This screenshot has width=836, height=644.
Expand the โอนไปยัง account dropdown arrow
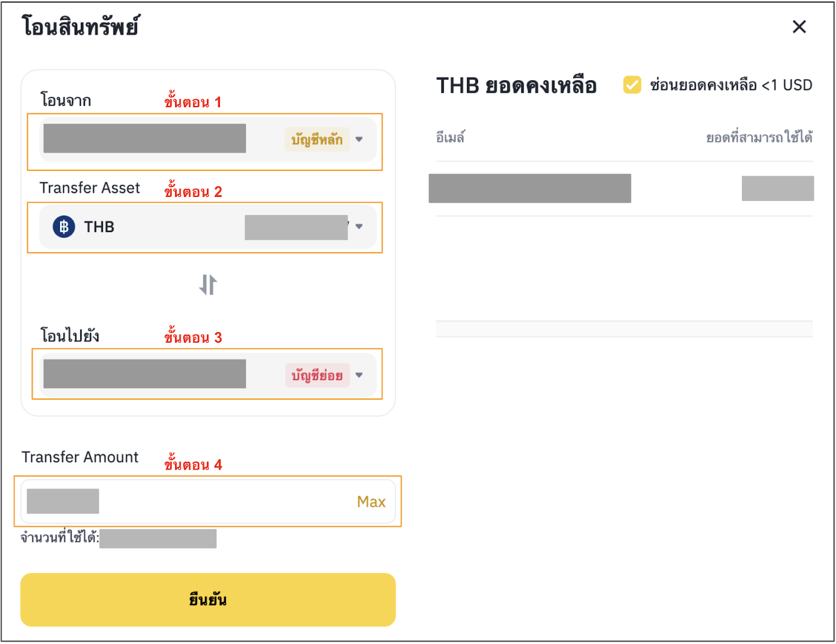tap(359, 375)
